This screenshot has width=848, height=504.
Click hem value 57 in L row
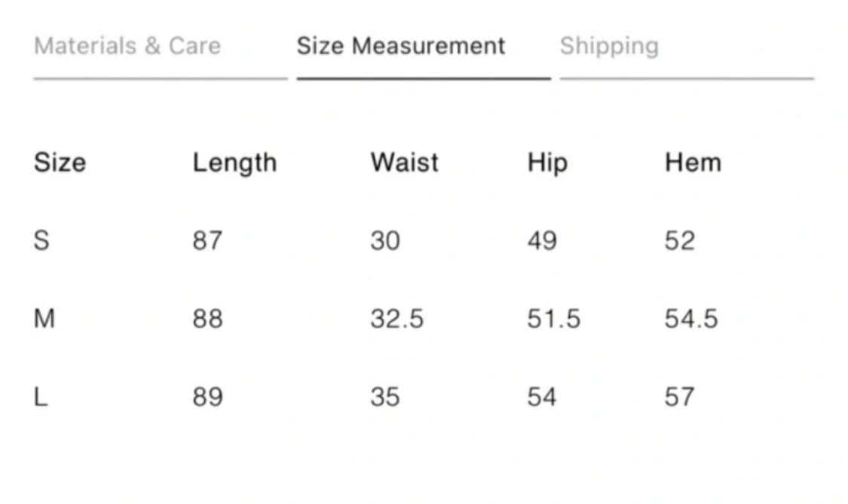point(679,397)
